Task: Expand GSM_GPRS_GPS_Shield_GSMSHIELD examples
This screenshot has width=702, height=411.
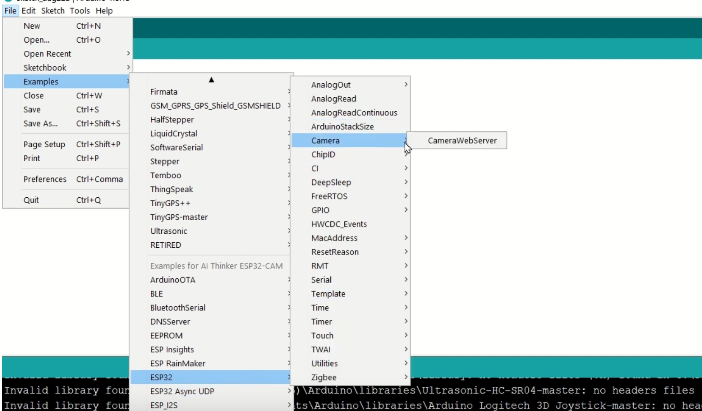Action: (211, 106)
